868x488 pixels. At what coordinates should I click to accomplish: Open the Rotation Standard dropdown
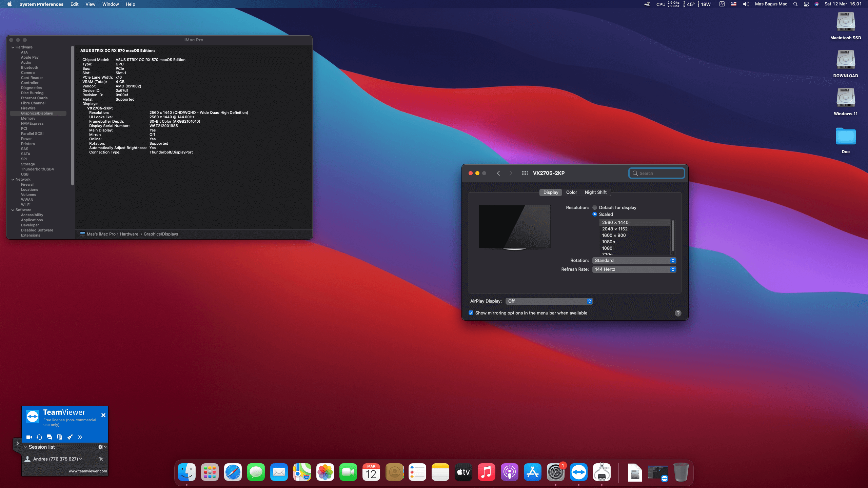tap(634, 260)
